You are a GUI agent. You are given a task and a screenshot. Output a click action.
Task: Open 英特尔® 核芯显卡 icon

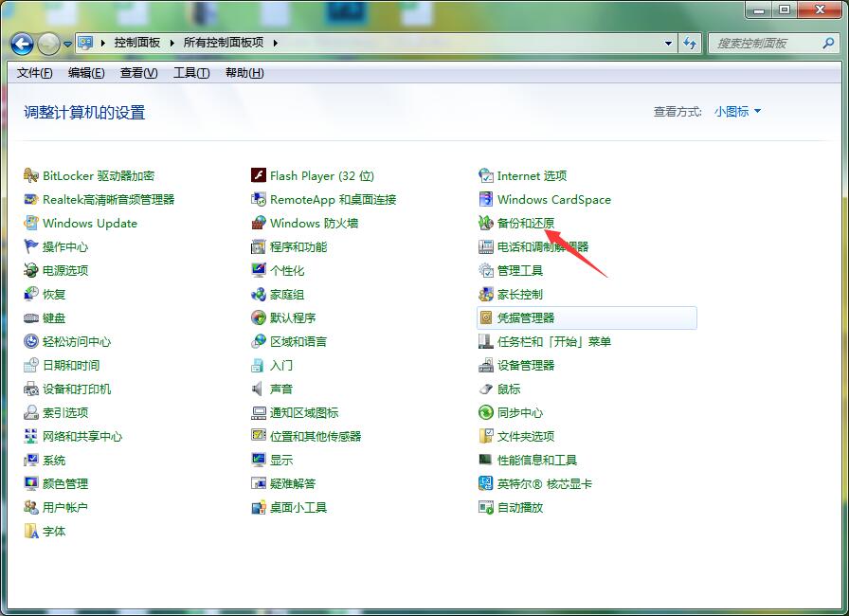point(486,483)
